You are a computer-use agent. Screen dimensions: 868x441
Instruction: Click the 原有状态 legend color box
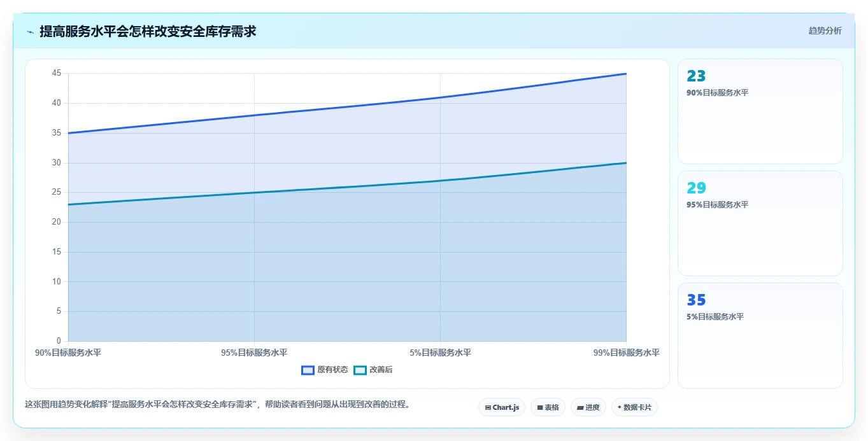click(x=308, y=370)
